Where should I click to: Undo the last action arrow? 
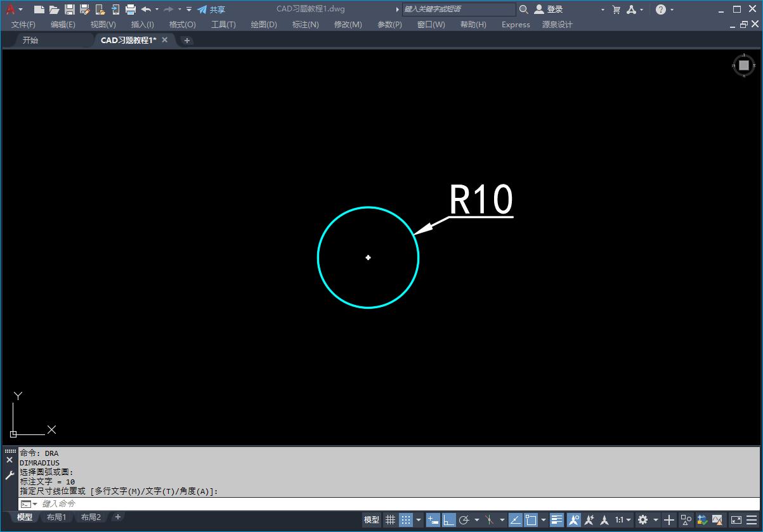[147, 10]
